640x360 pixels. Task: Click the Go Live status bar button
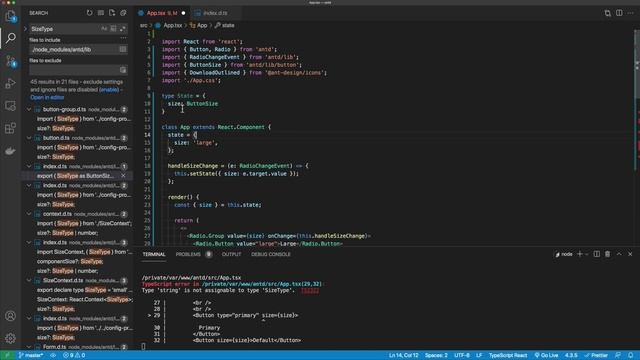[x=547, y=355]
